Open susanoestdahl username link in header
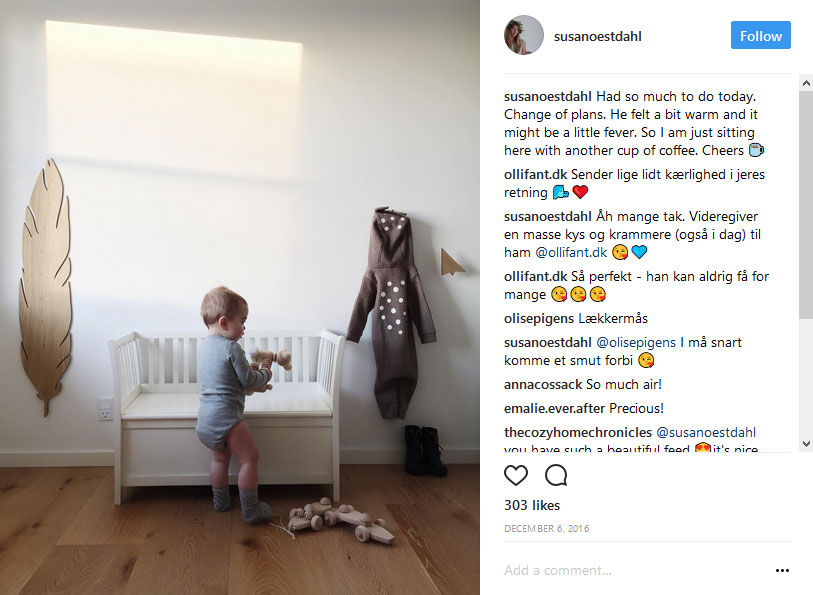Viewport: 813px width, 595px height. tap(597, 36)
